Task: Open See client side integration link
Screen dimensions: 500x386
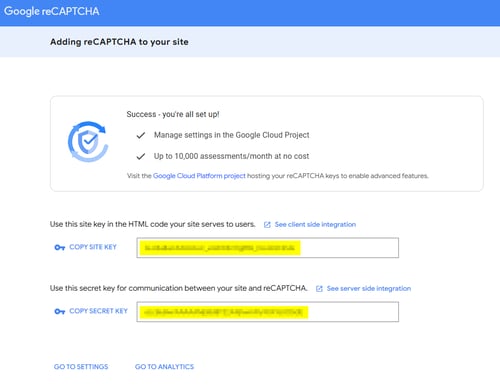Action: 315,224
